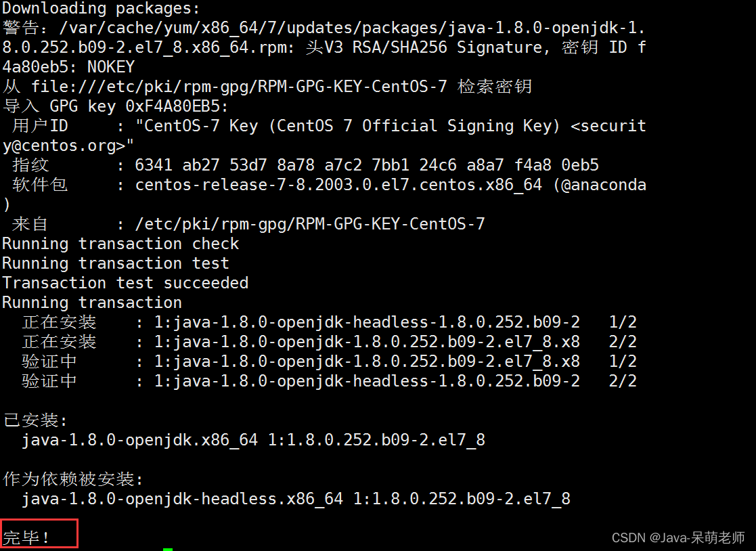Click the first 正在安装 openjdk-headless line

click(328, 322)
